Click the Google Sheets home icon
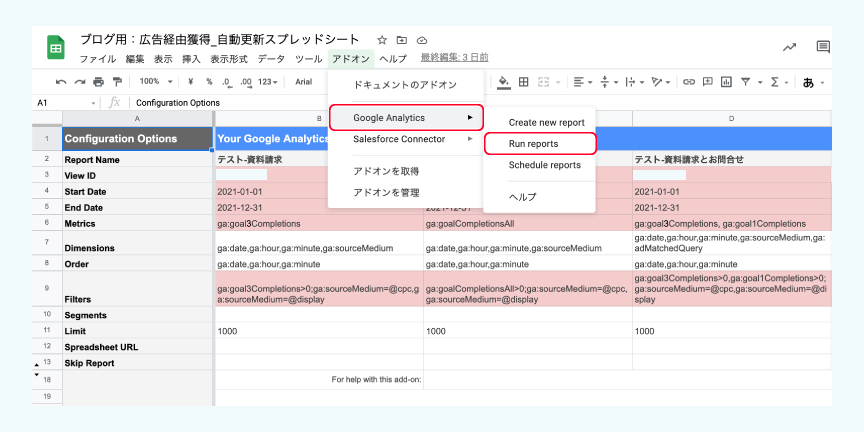This screenshot has width=864, height=432. [56, 47]
